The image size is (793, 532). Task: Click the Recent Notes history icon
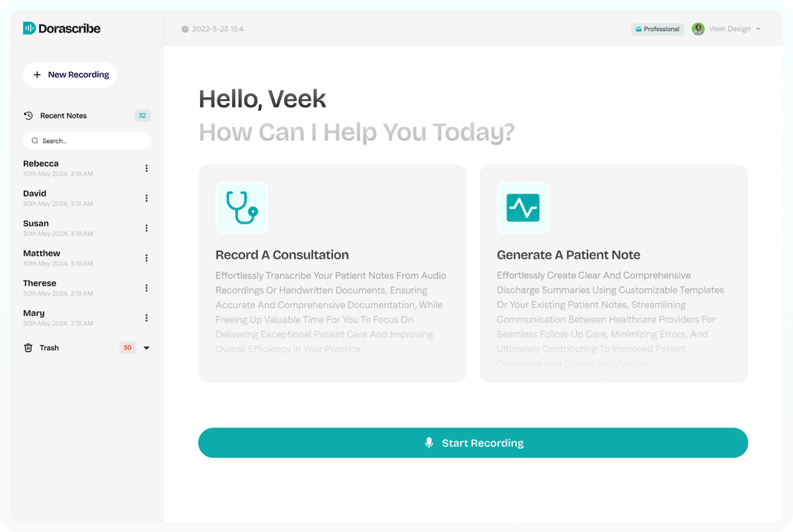pos(28,116)
